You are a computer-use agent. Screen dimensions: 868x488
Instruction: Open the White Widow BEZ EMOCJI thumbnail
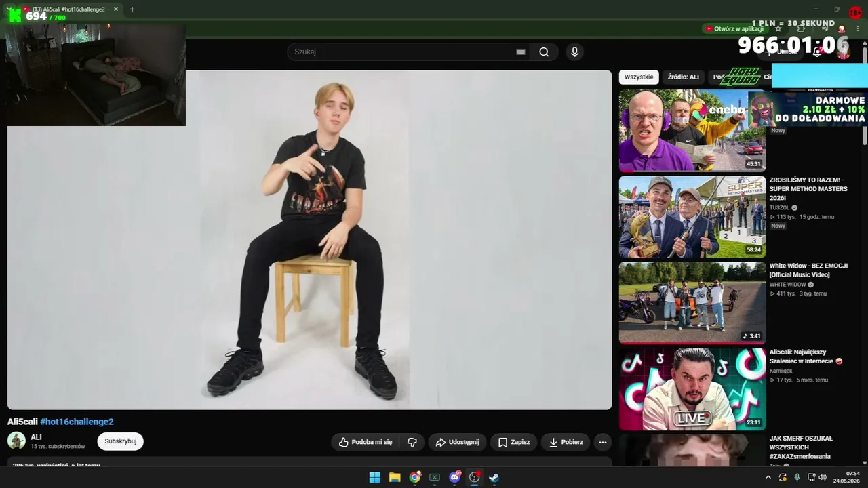pyautogui.click(x=692, y=303)
